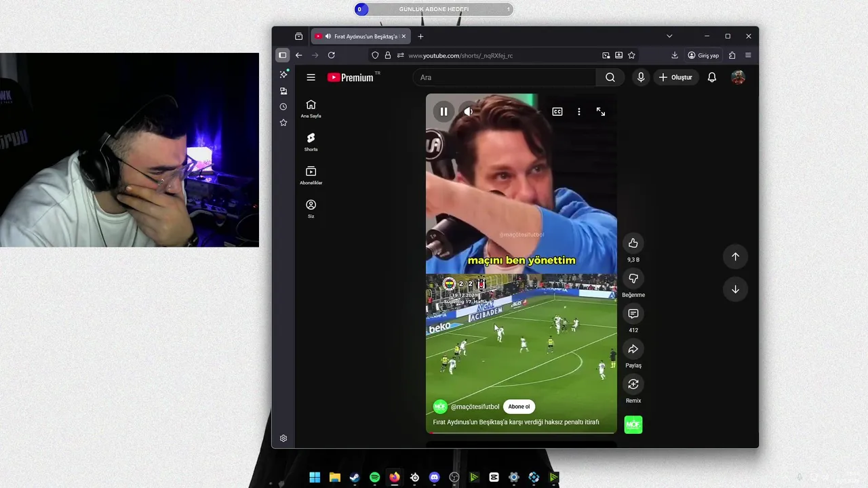View site security lock information
The width and height of the screenshot is (868, 488).
point(388,56)
